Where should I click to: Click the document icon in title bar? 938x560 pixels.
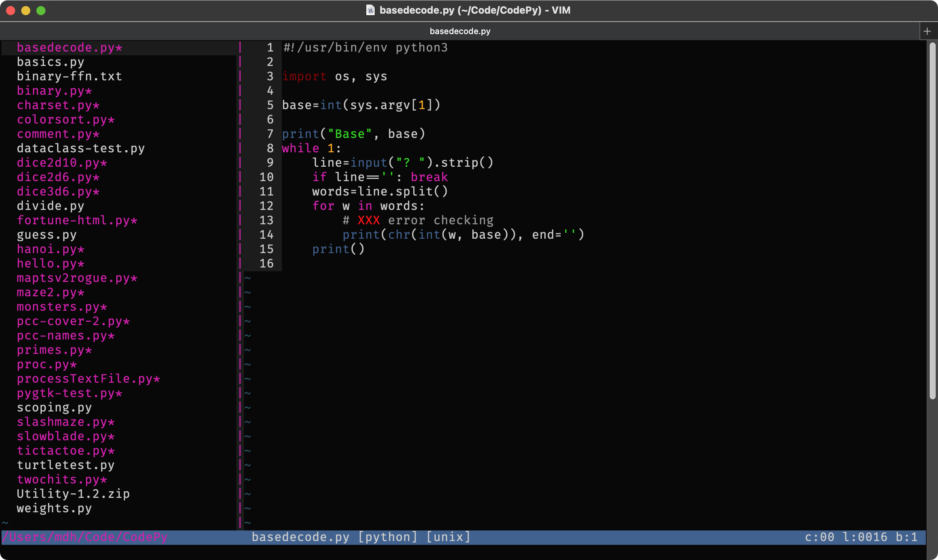370,10
